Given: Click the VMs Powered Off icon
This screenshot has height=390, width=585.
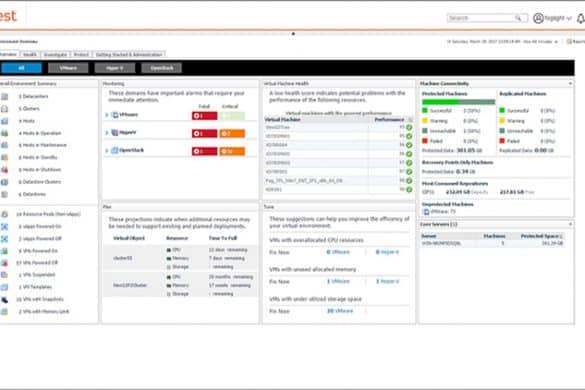Looking at the screenshot, I should [4, 263].
